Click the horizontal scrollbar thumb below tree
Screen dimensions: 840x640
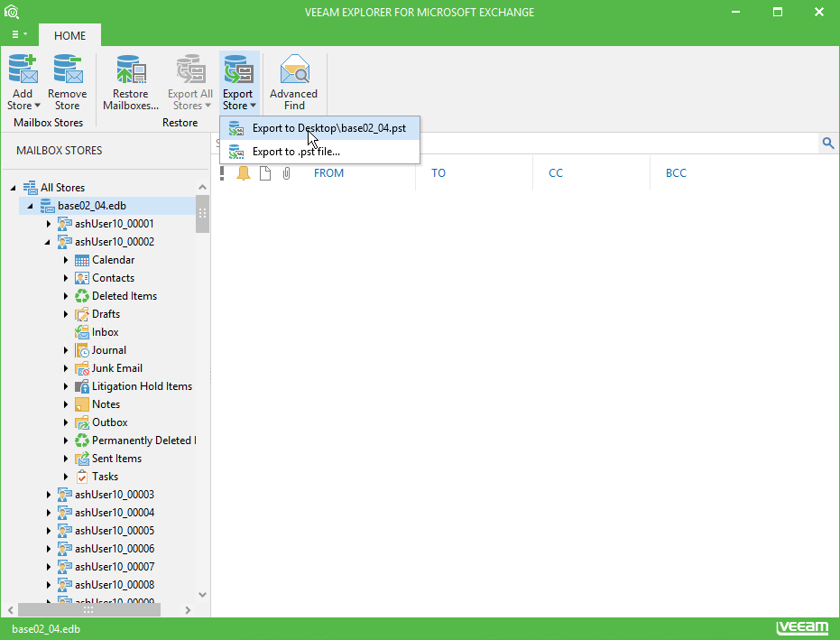tap(89, 610)
